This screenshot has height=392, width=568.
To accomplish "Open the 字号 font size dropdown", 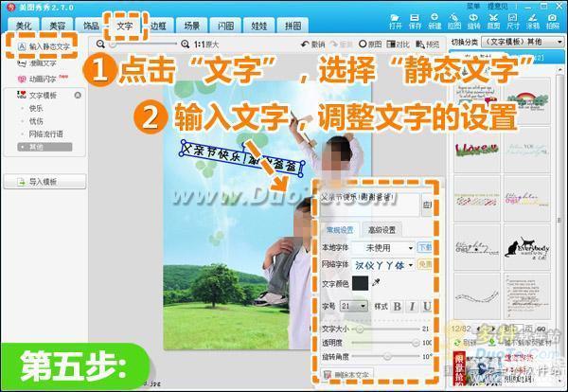I will [x=353, y=307].
